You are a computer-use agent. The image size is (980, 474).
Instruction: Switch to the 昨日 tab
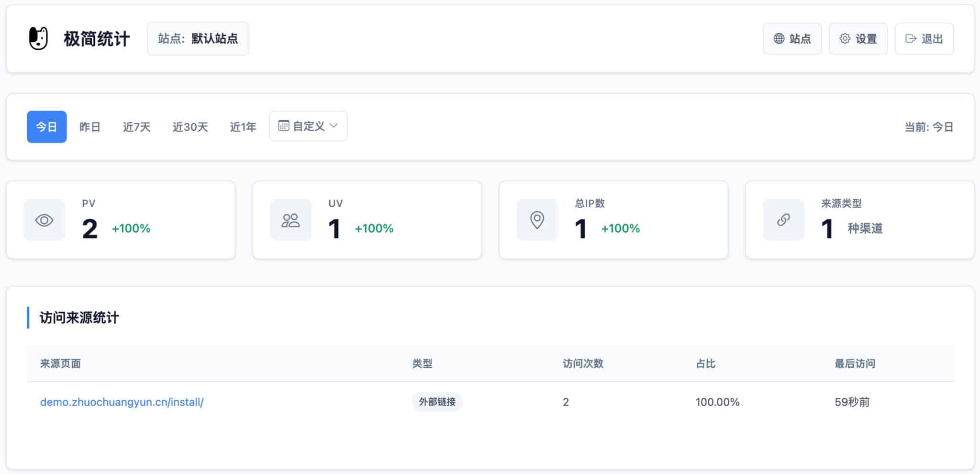(x=90, y=127)
